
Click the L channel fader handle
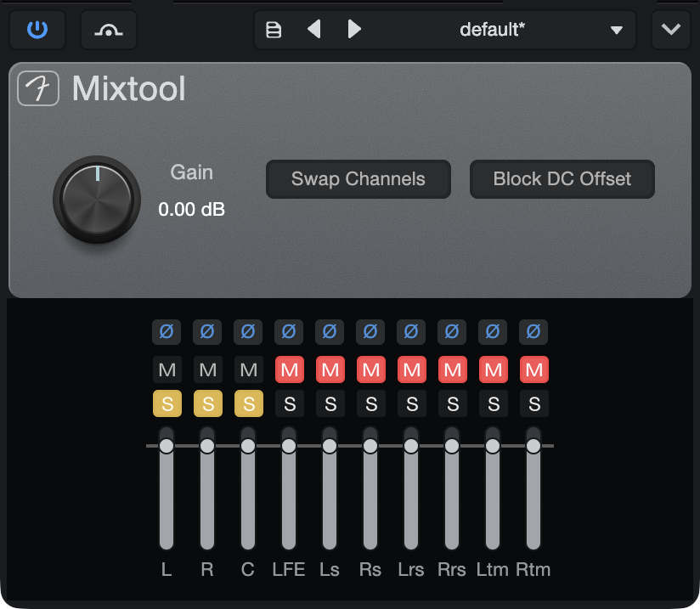click(167, 446)
